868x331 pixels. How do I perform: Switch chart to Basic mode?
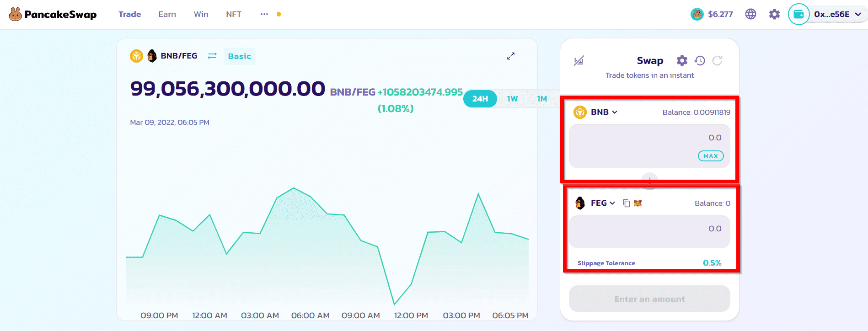tap(239, 56)
